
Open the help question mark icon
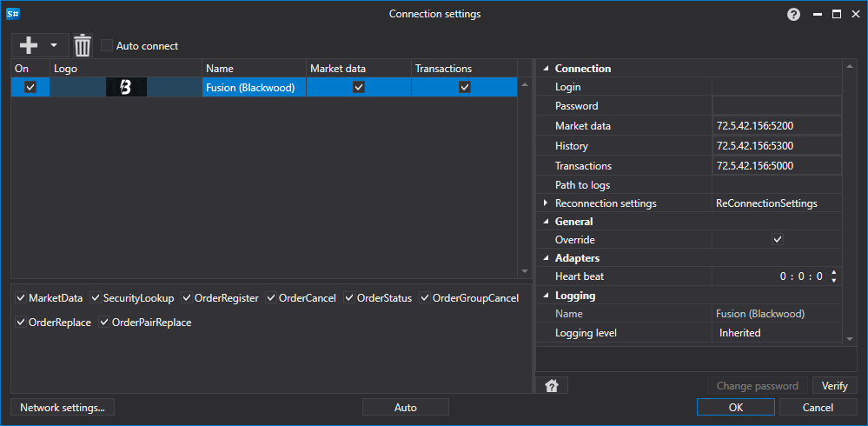coord(794,15)
